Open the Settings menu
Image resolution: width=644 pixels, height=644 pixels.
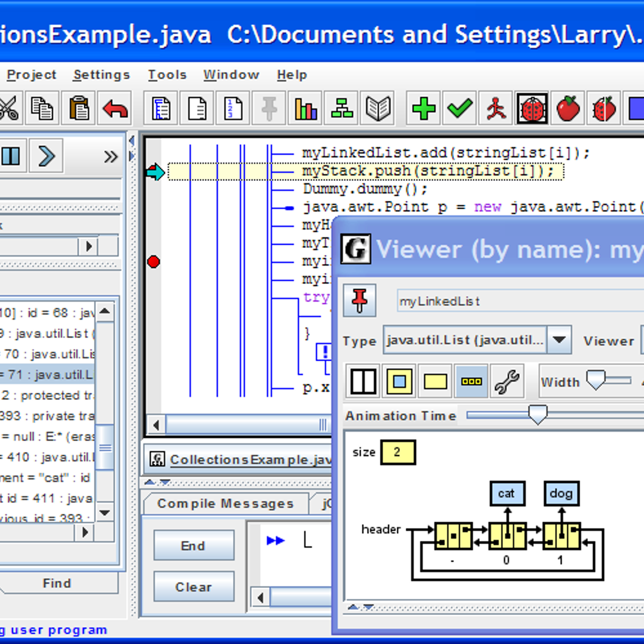(101, 75)
